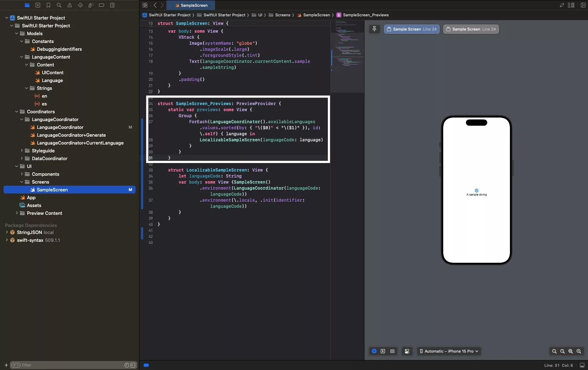Image resolution: width=588 pixels, height=370 pixels.
Task: Zoom out the preview canvas
Action: [554, 351]
